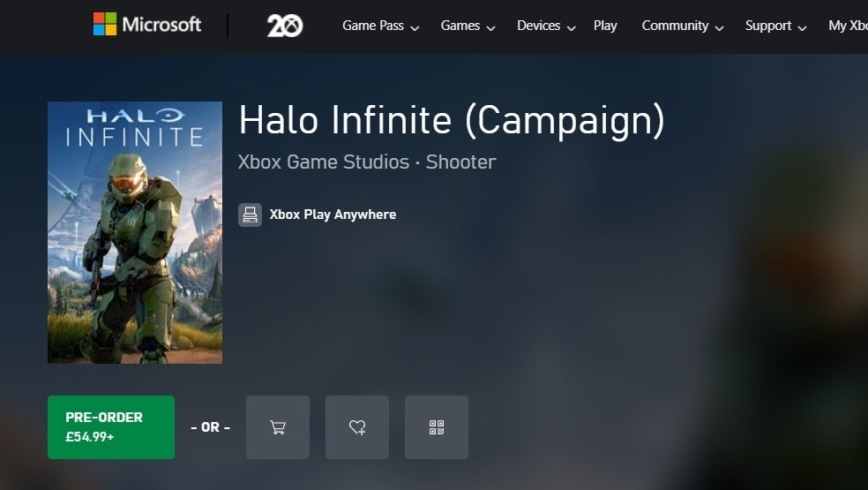Click the Xbox Play Anywhere device icon
The width and height of the screenshot is (868, 490).
tap(250, 215)
